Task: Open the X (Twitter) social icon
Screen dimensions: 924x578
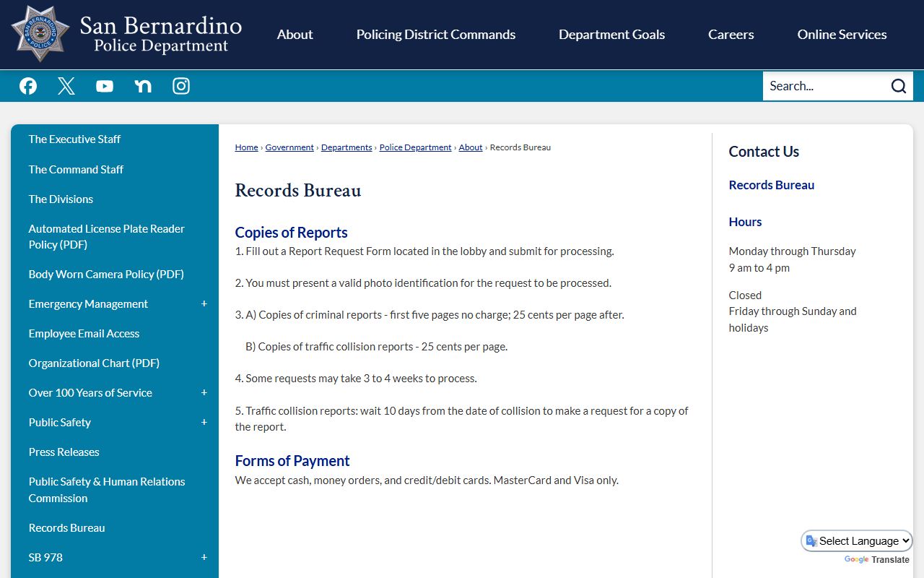Action: pyautogui.click(x=66, y=86)
